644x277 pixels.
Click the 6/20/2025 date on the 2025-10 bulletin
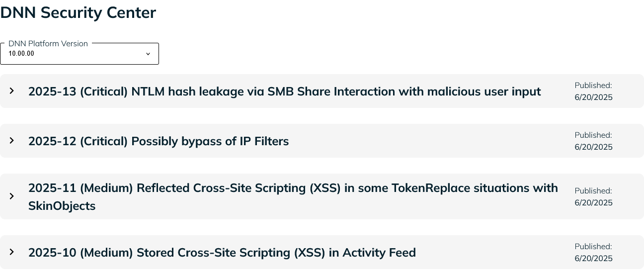pos(594,259)
